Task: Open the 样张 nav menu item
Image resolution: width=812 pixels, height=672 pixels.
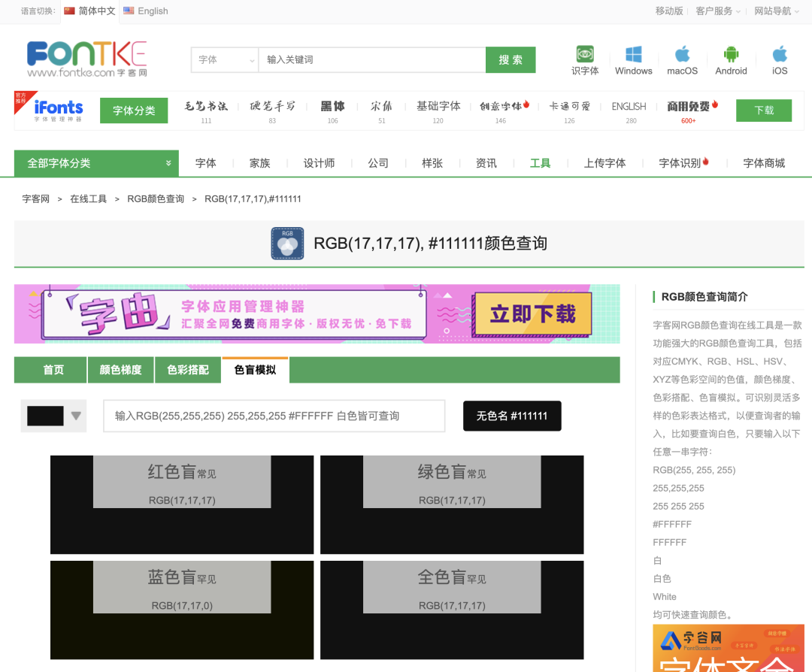Action: (x=432, y=164)
